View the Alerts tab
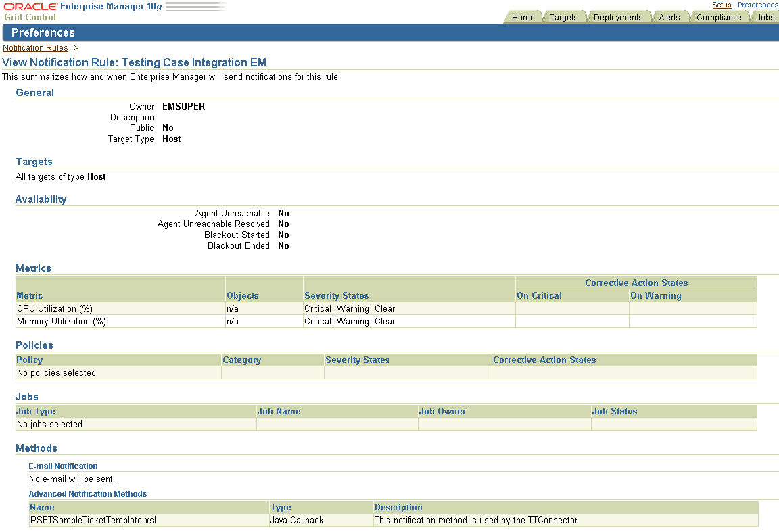 tap(670, 17)
